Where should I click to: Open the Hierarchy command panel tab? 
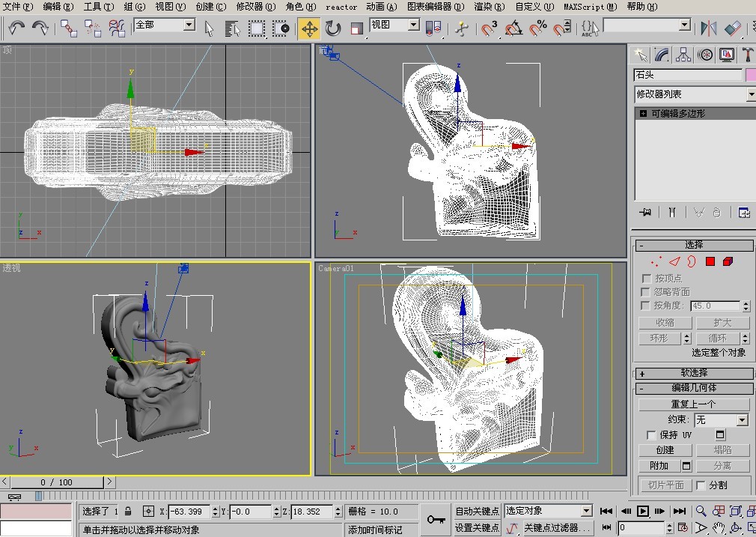coord(683,55)
